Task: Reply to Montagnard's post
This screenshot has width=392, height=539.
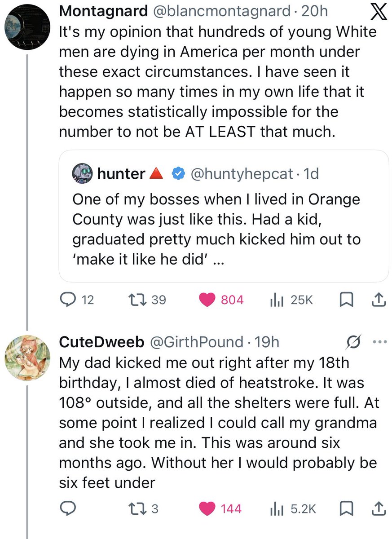Action: coord(69,299)
